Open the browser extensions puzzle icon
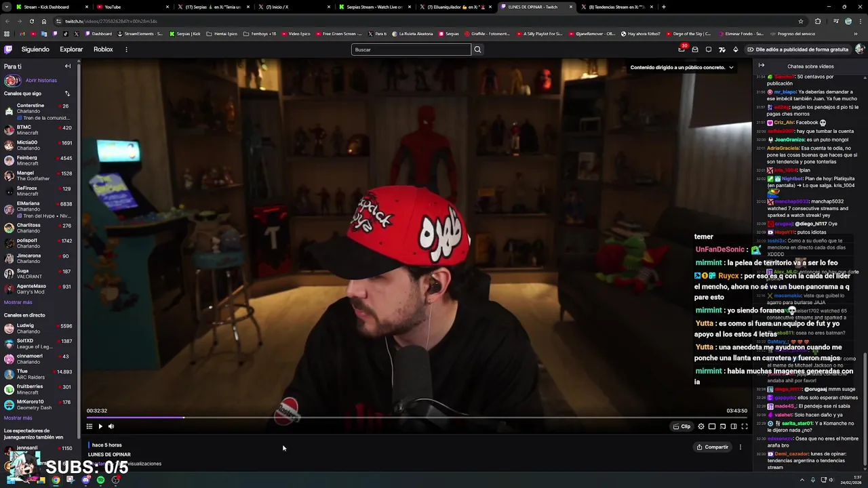The width and height of the screenshot is (868, 488). click(817, 21)
